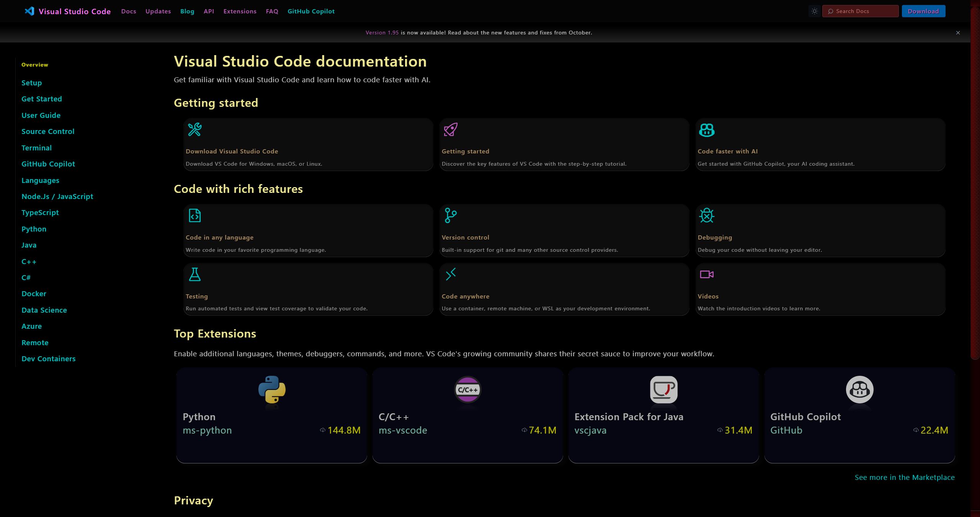Click the code file icon for any language
980x517 pixels.
pyautogui.click(x=194, y=215)
